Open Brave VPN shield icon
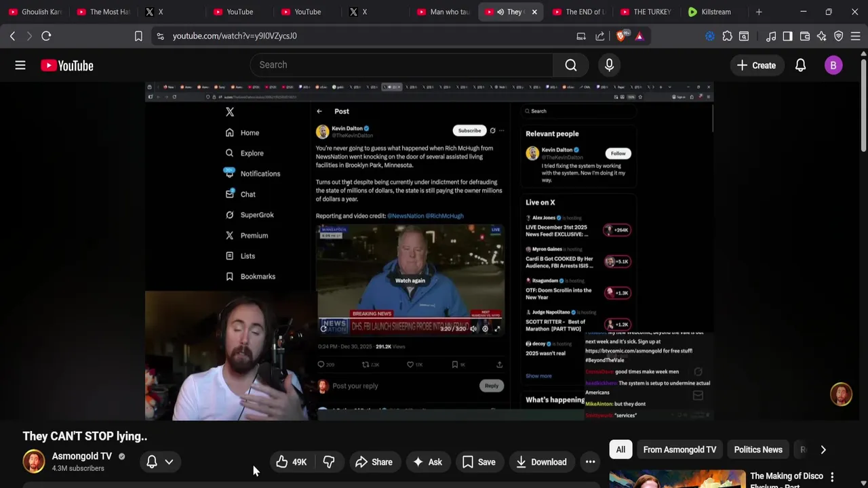This screenshot has width=868, height=488. coord(839,36)
